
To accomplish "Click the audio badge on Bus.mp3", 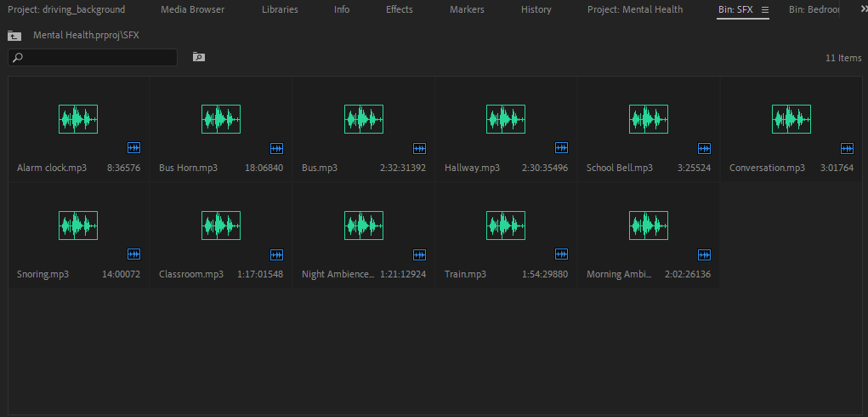I will [420, 148].
